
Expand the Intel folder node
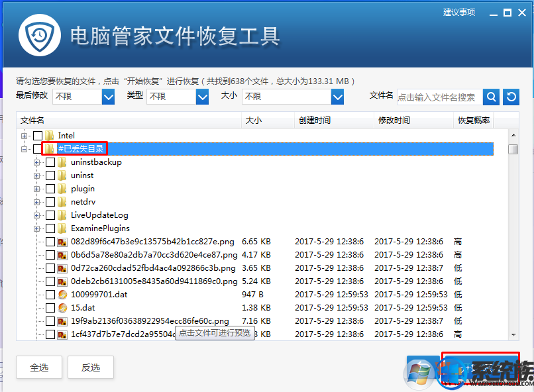pyautogui.click(x=24, y=136)
